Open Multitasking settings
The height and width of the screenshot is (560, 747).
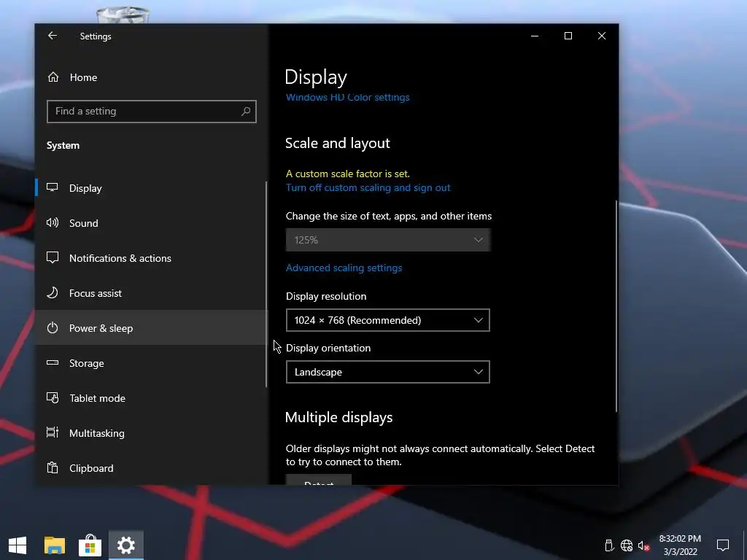(152, 433)
